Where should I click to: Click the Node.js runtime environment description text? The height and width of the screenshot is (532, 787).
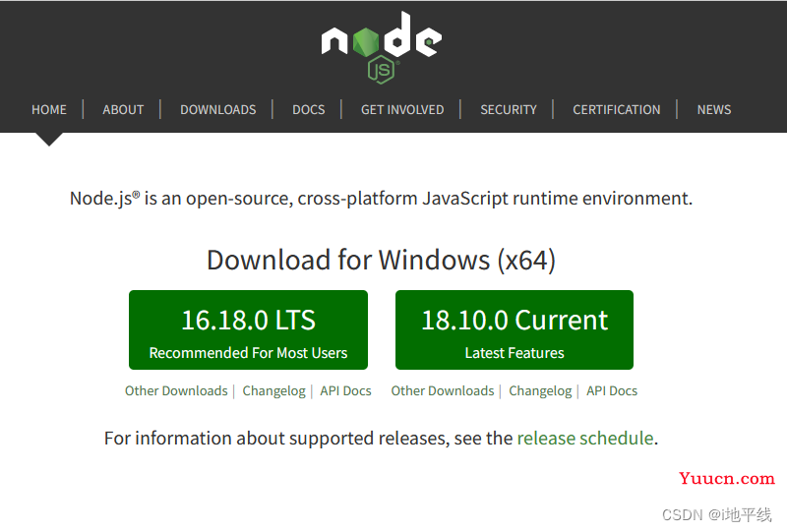pyautogui.click(x=381, y=199)
